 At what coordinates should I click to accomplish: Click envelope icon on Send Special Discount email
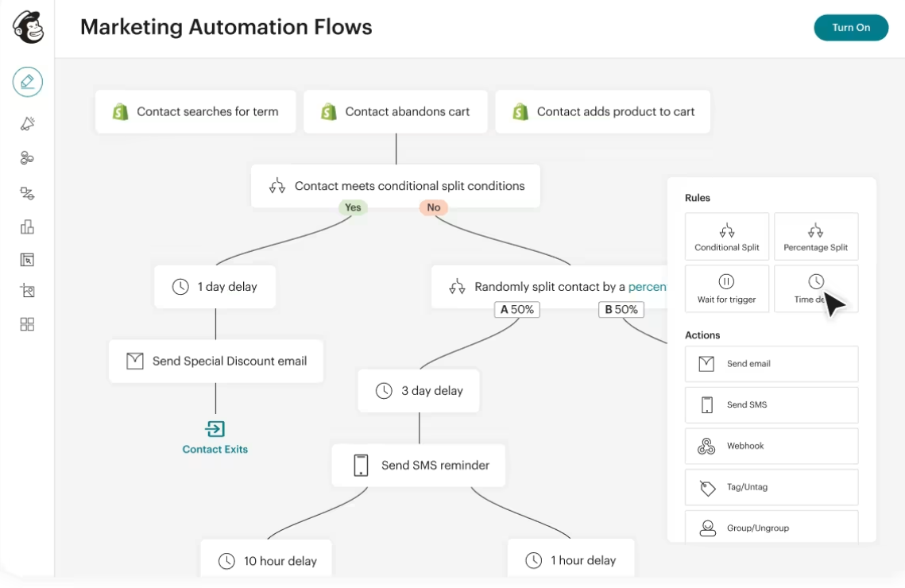click(135, 362)
